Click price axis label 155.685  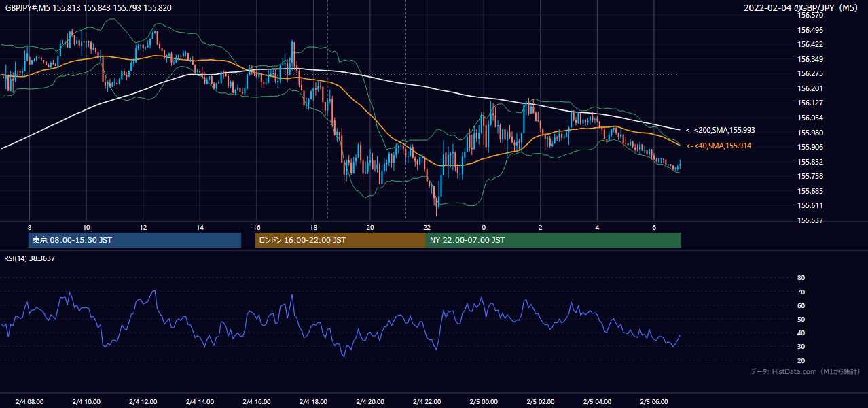[x=810, y=191]
